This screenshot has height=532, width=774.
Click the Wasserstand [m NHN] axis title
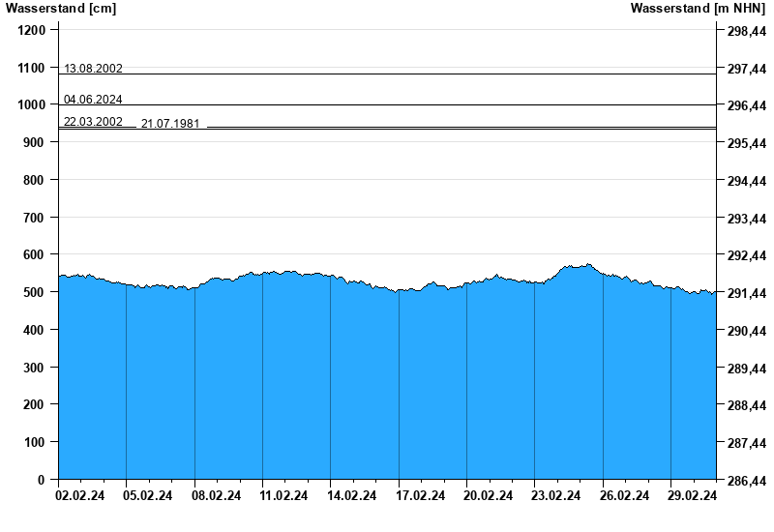(699, 9)
